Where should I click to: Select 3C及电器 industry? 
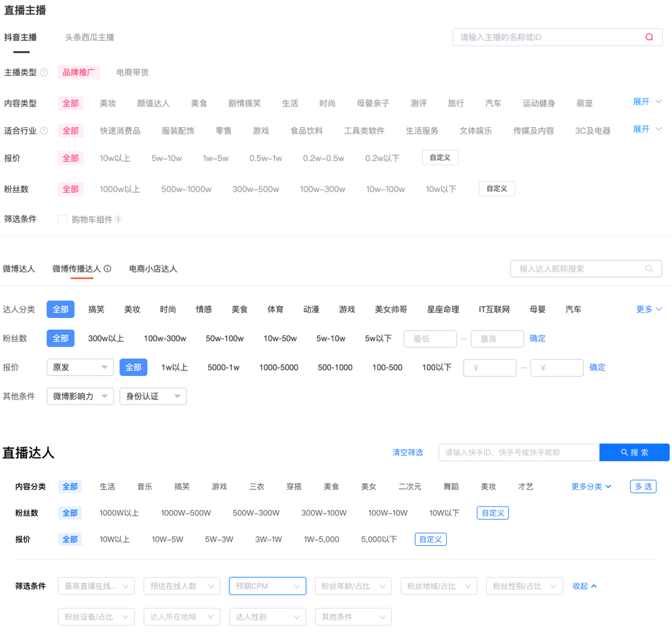pos(593,131)
